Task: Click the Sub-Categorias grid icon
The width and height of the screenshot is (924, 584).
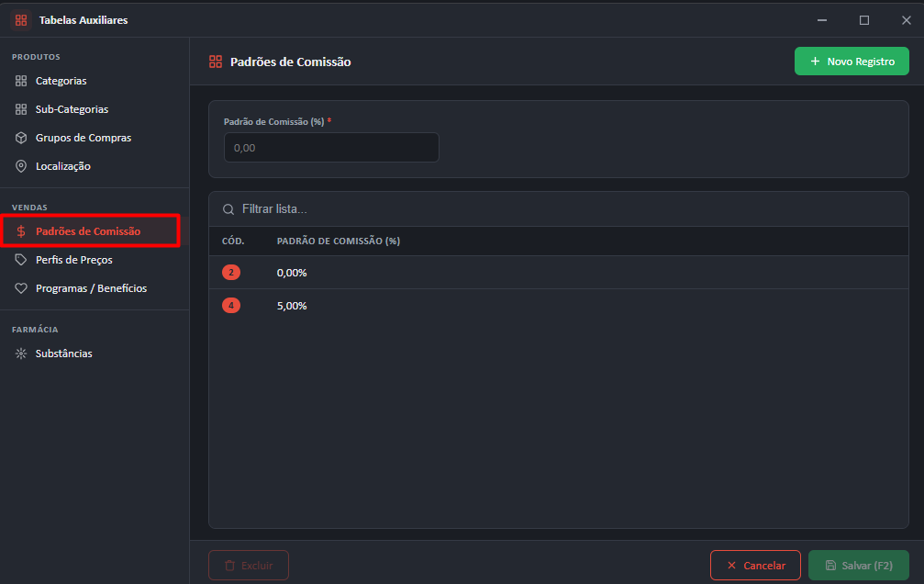Action: [x=21, y=109]
